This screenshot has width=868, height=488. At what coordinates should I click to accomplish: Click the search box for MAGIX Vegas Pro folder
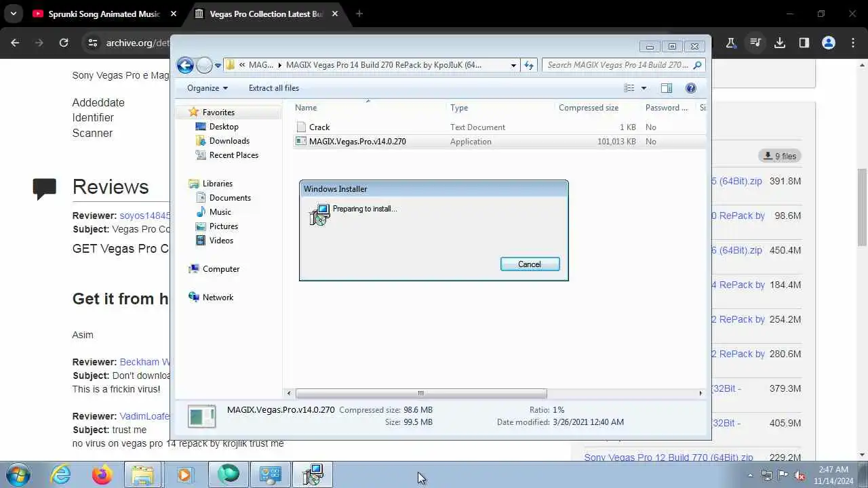(617, 65)
